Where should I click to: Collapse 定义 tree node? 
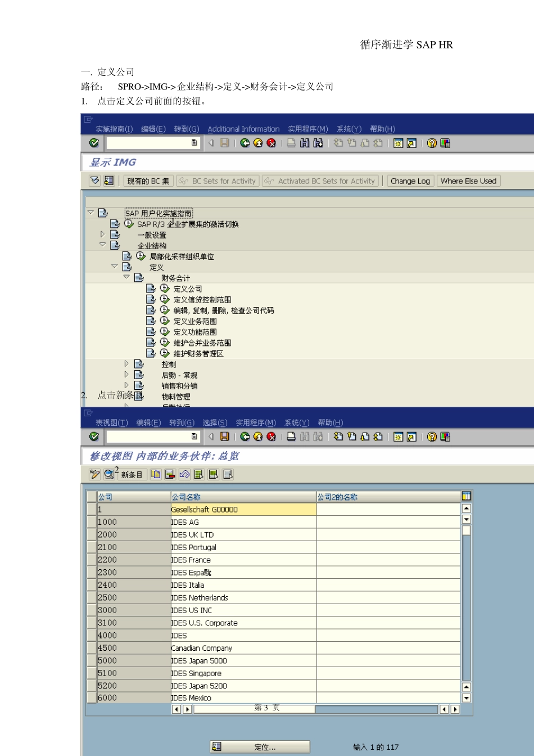point(115,266)
